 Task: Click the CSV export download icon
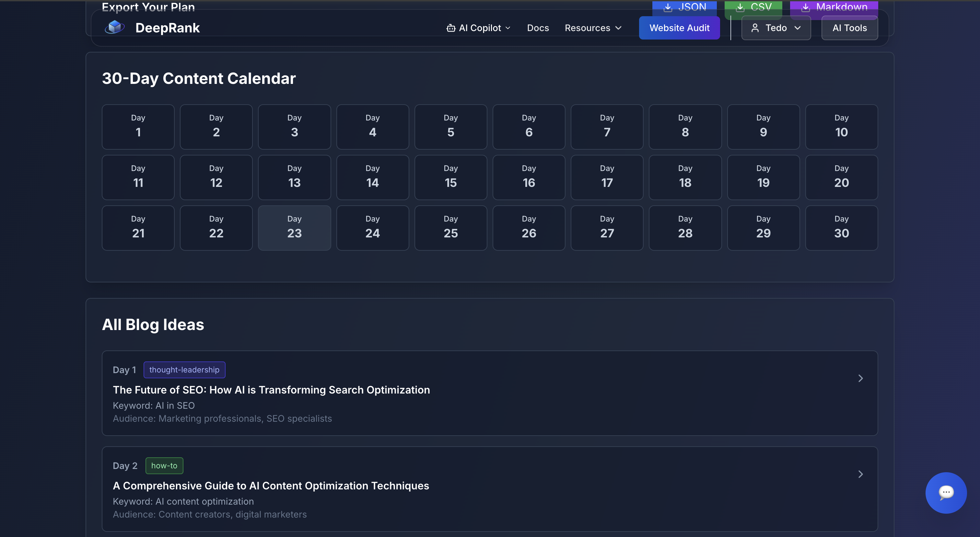[x=740, y=7]
